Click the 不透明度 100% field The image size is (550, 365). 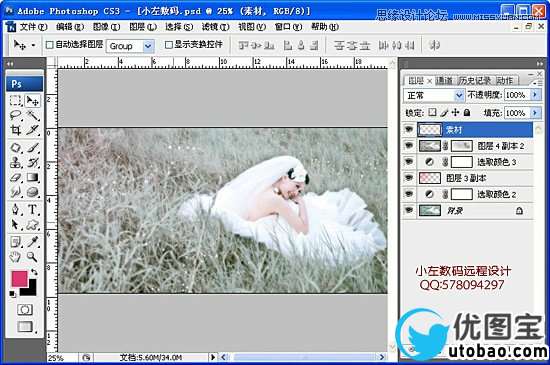[517, 95]
